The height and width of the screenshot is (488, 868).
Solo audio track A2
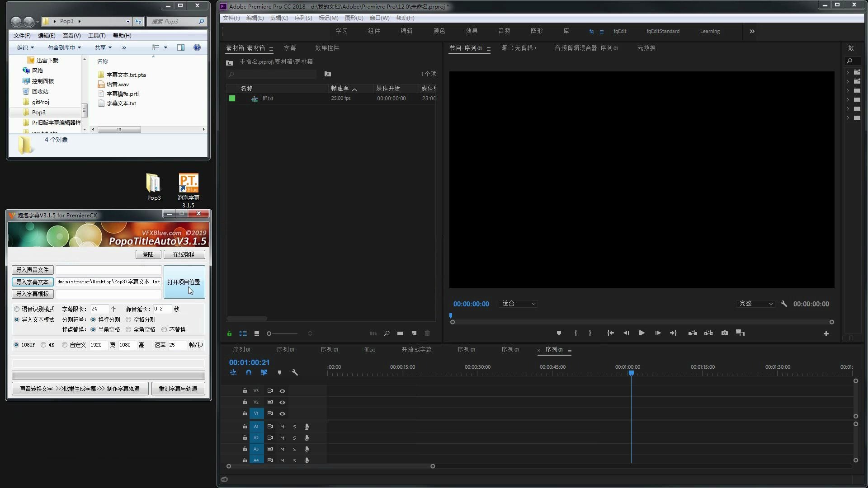tap(294, 438)
